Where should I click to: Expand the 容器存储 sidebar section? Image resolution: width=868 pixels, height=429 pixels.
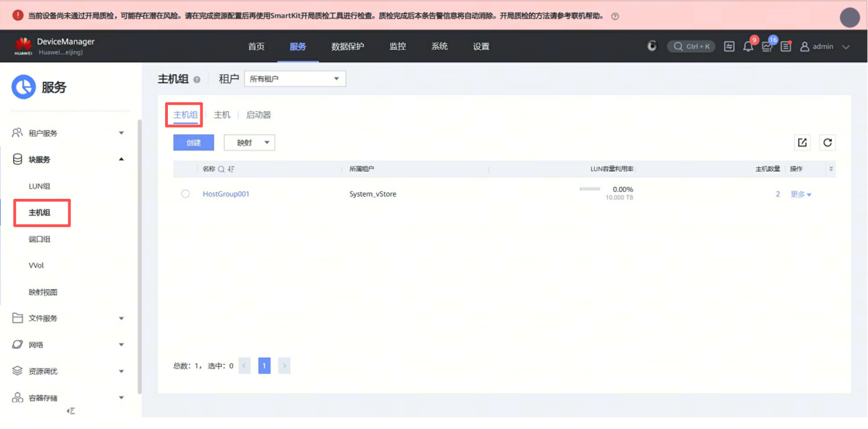[121, 398]
